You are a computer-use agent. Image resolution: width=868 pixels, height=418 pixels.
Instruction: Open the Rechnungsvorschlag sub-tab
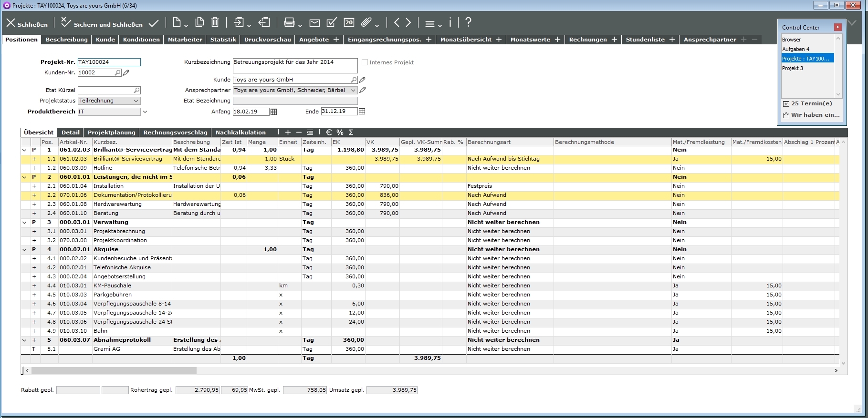click(x=175, y=133)
